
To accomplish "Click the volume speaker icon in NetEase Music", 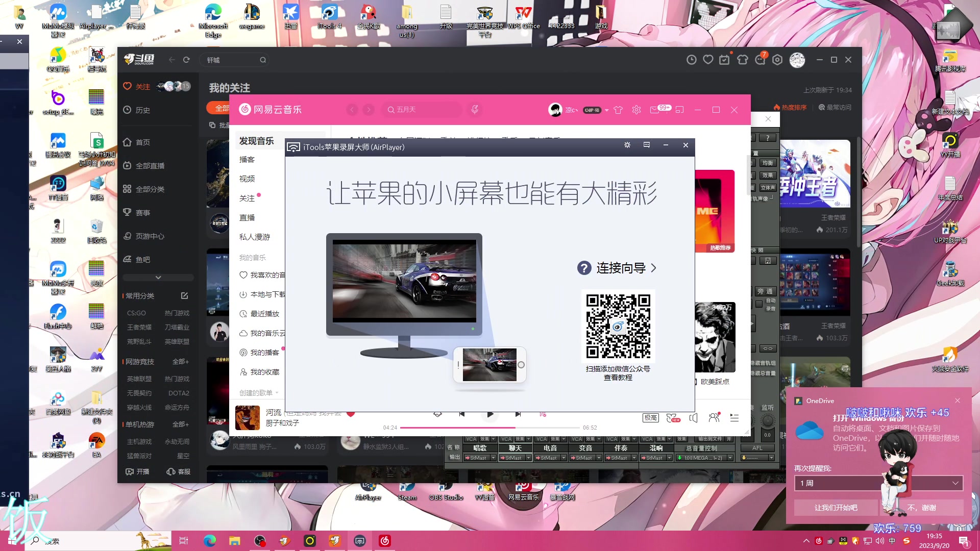I will 693,418.
